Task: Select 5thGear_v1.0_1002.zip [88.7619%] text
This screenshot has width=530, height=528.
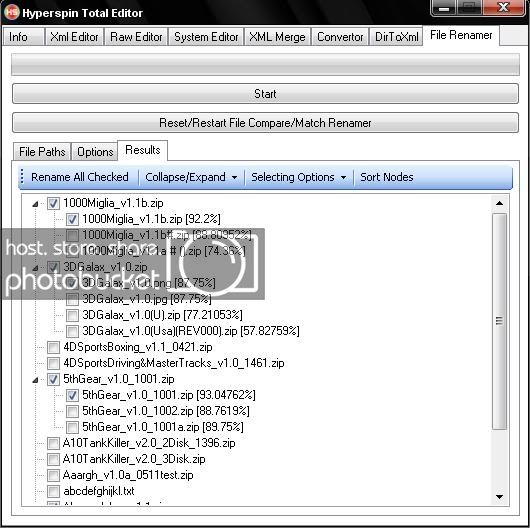Action: [x=166, y=411]
